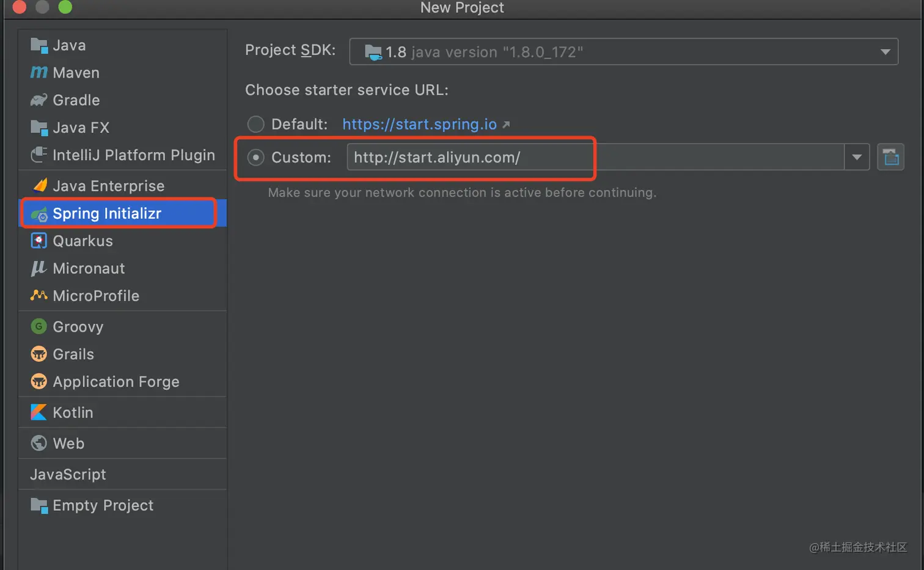Viewport: 924px width, 570px height.
Task: Click the Web globe icon
Action: pyautogui.click(x=38, y=444)
